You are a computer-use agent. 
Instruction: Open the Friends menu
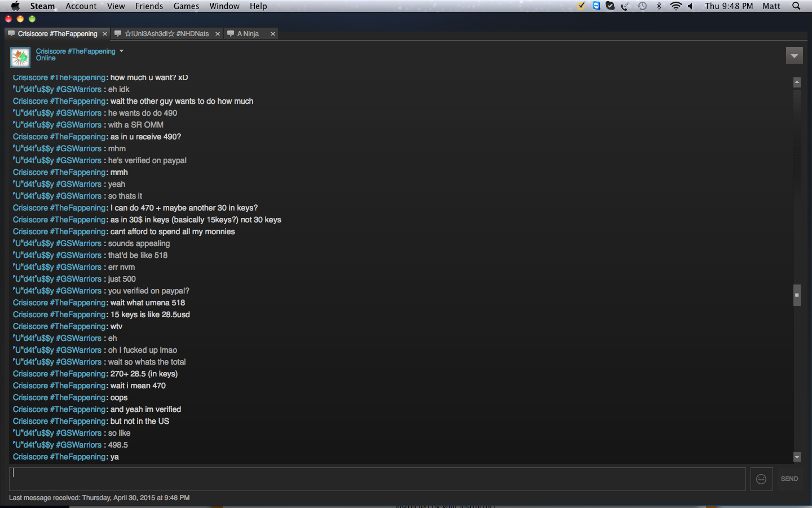[149, 6]
